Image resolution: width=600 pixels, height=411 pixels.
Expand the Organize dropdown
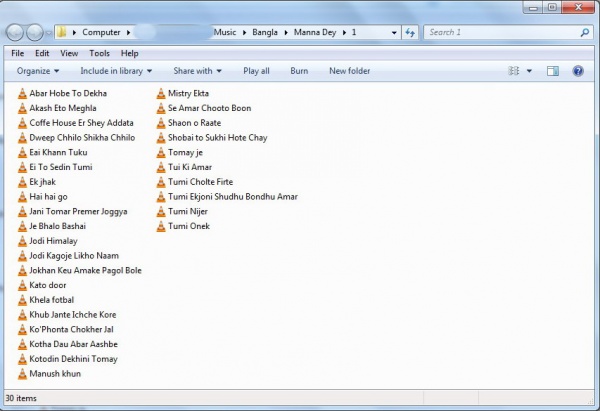point(38,71)
